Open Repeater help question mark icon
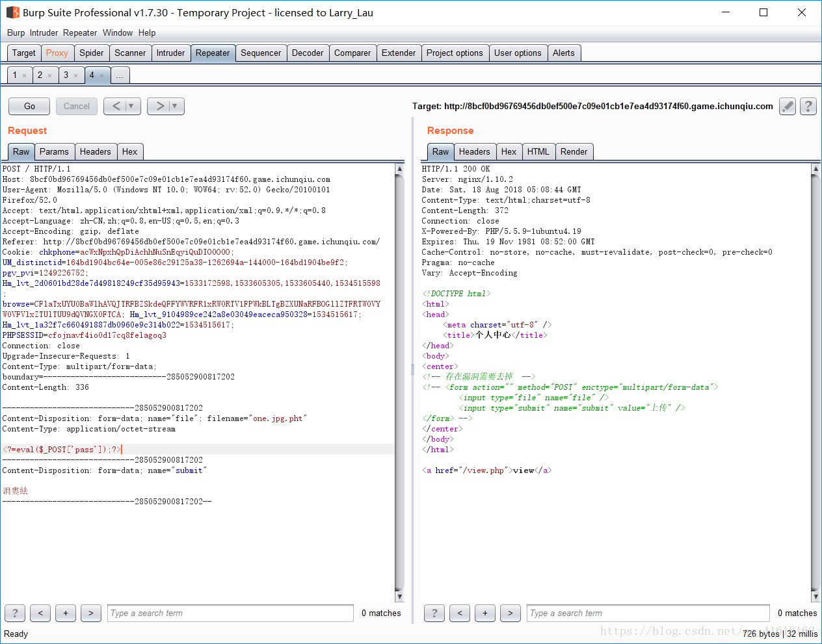 [x=808, y=106]
